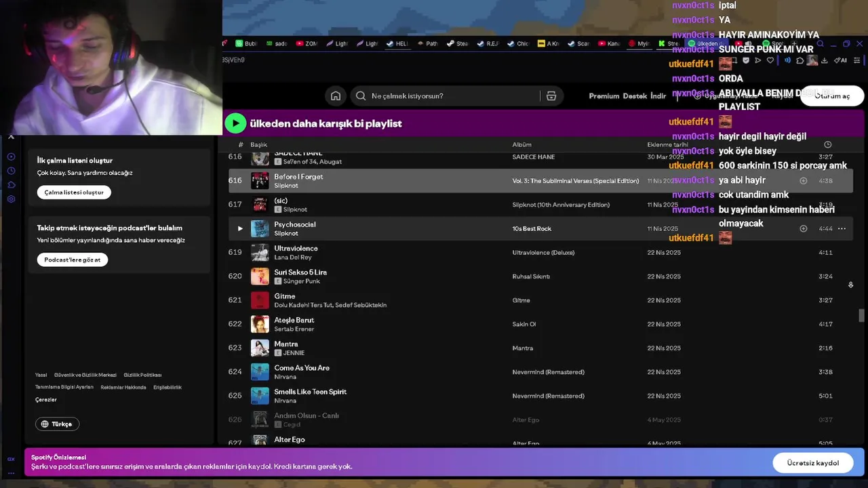
Task: Open the Destek link in the Spotify header
Action: (x=635, y=96)
